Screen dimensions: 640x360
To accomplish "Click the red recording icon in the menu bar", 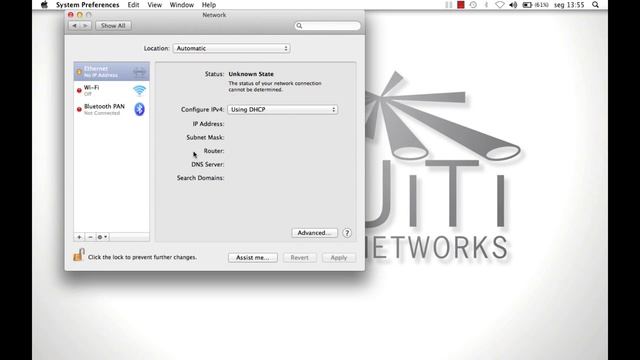I will [461, 5].
